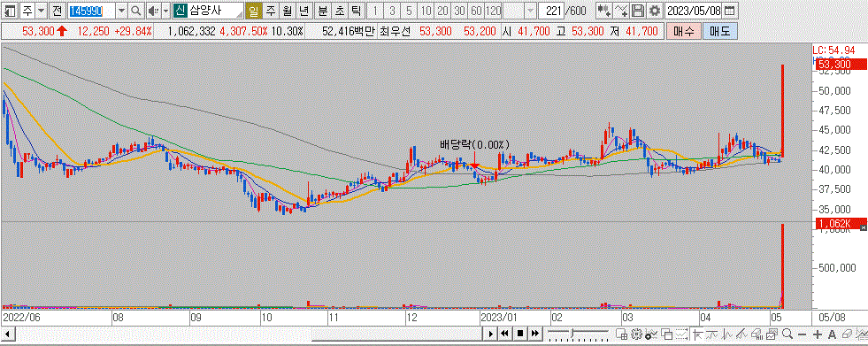The height and width of the screenshot is (346, 868).
Task: Open the custom interval dropdown arrow
Action: pos(530,10)
